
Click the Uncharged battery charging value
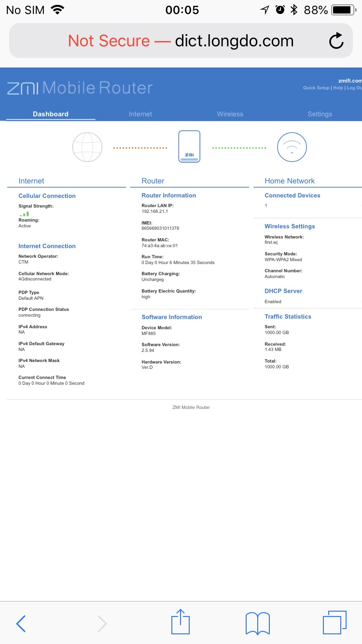[153, 280]
